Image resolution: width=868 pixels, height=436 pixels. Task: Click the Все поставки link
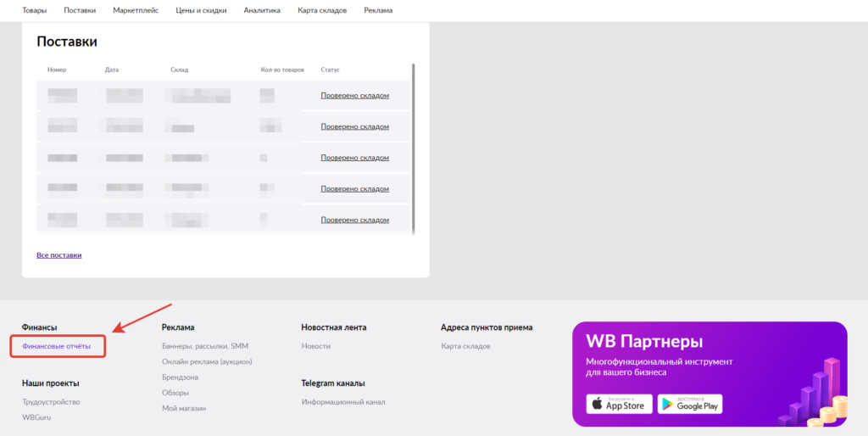(59, 255)
